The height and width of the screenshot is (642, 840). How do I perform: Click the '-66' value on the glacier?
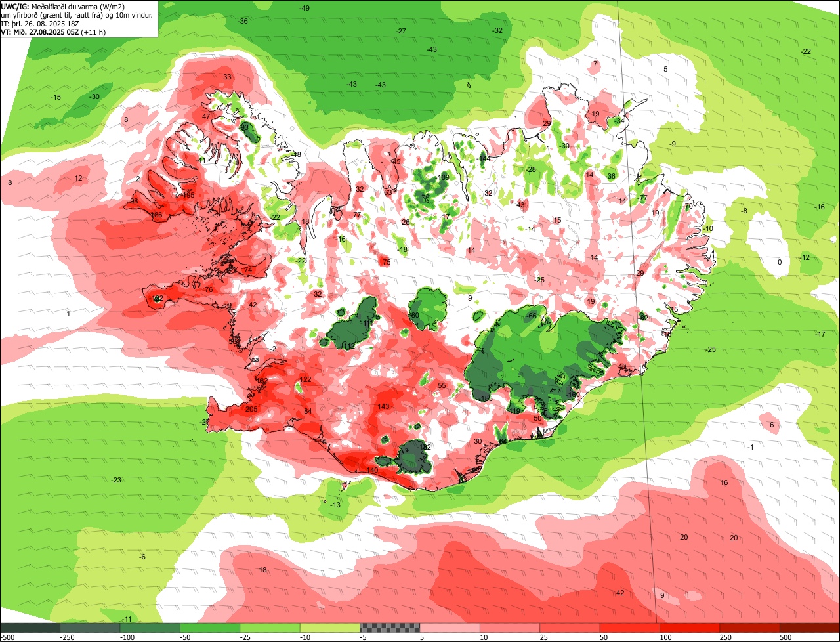[x=532, y=316]
